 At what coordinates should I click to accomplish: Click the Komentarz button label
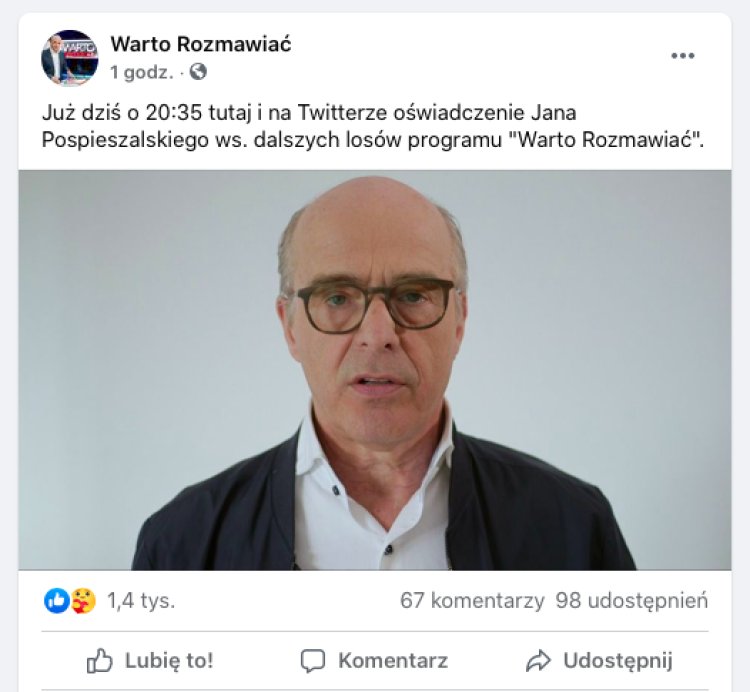393,660
